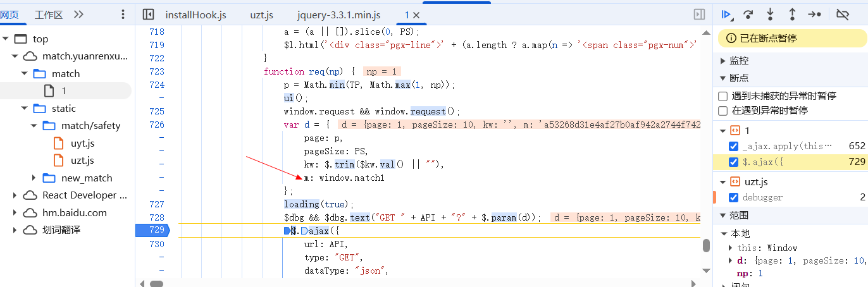Switch to the 网页 navigator tab
868x287 pixels.
click(x=9, y=14)
